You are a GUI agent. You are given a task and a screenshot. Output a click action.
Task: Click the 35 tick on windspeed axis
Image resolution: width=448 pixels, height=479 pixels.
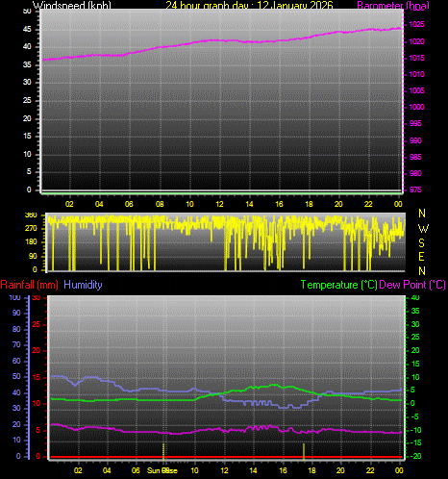[x=27, y=65]
